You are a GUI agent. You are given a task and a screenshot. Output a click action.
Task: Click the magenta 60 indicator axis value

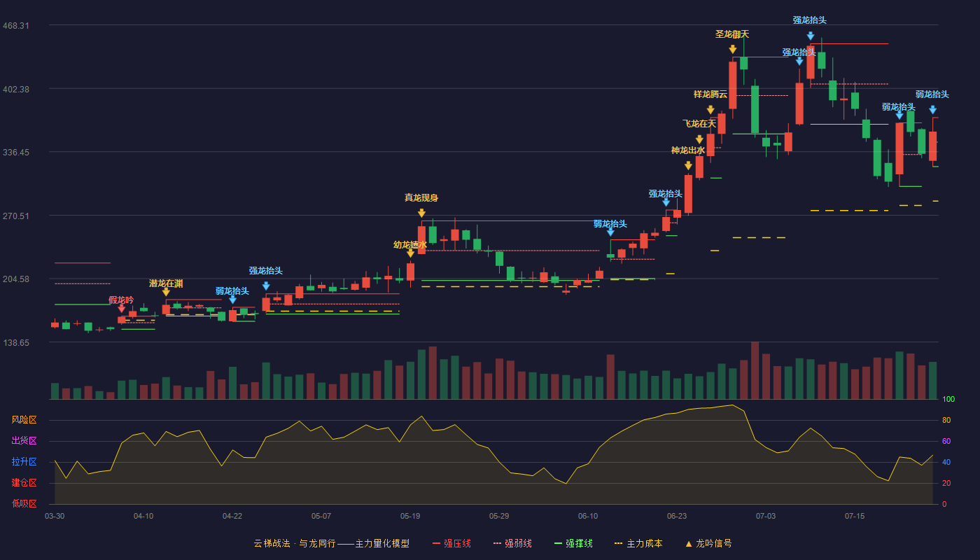click(946, 442)
